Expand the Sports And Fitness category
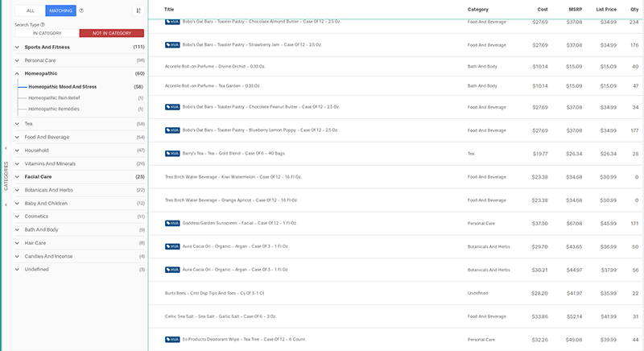Viewport: 644px width, 351px height. (17, 47)
